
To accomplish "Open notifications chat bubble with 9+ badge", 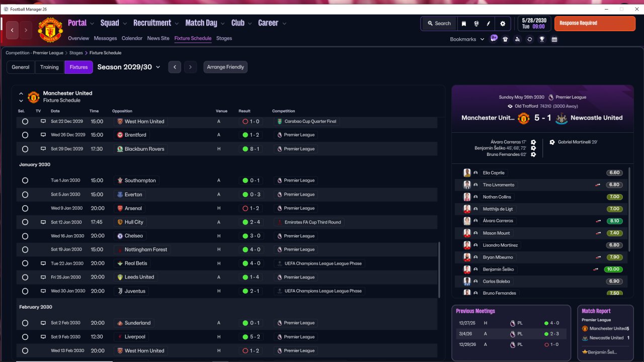I will click(494, 38).
